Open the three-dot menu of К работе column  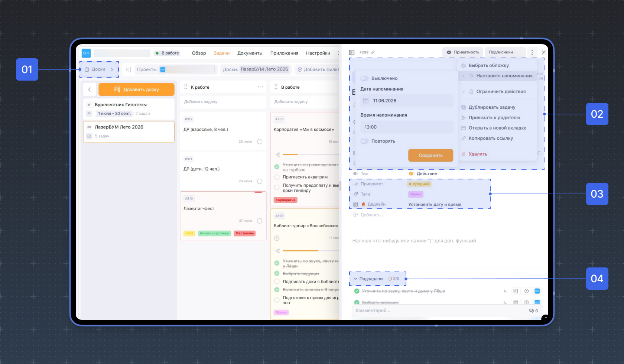pyautogui.click(x=260, y=87)
